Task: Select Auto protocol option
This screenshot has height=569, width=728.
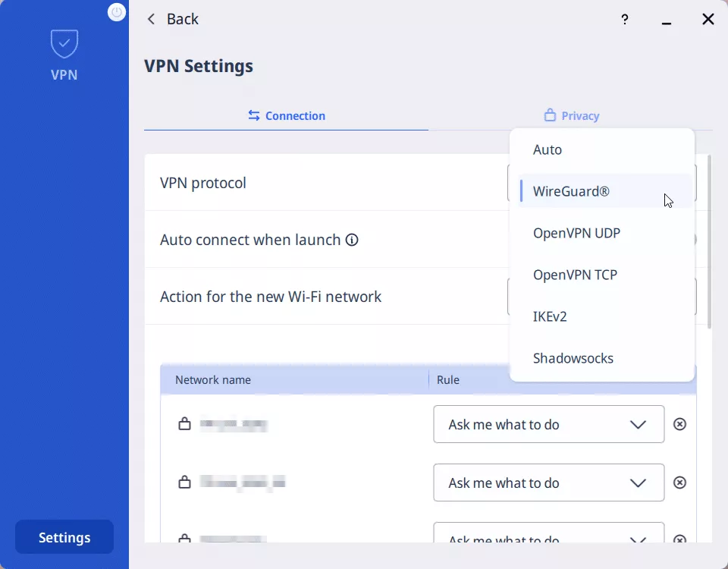Action: coord(548,150)
